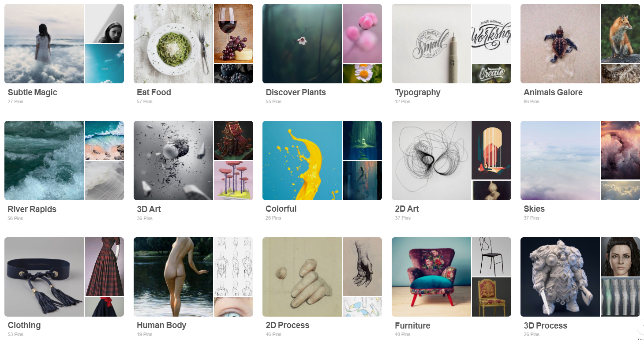This screenshot has height=340, width=644.
Task: Click the plaid dress thumbnail in Clothing
Action: 104,266
